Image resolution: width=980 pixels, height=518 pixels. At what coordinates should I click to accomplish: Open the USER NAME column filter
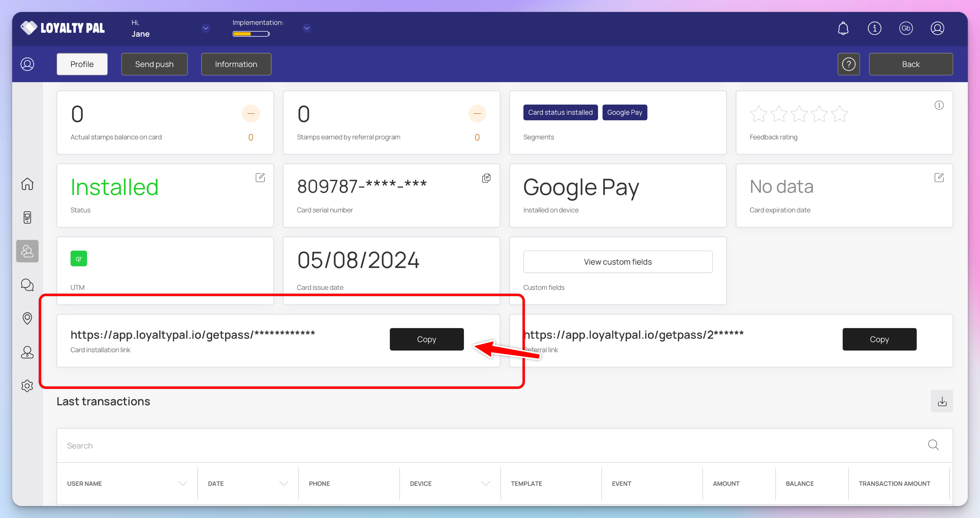(x=183, y=483)
